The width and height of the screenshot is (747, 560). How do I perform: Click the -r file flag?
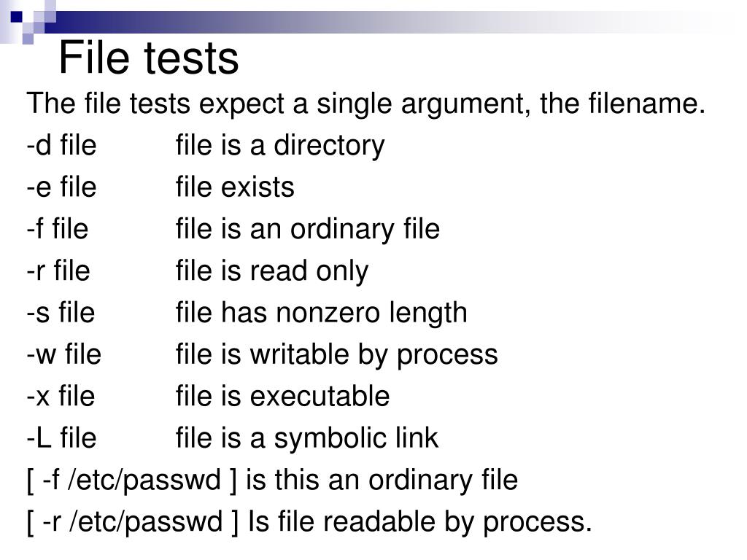[58, 271]
